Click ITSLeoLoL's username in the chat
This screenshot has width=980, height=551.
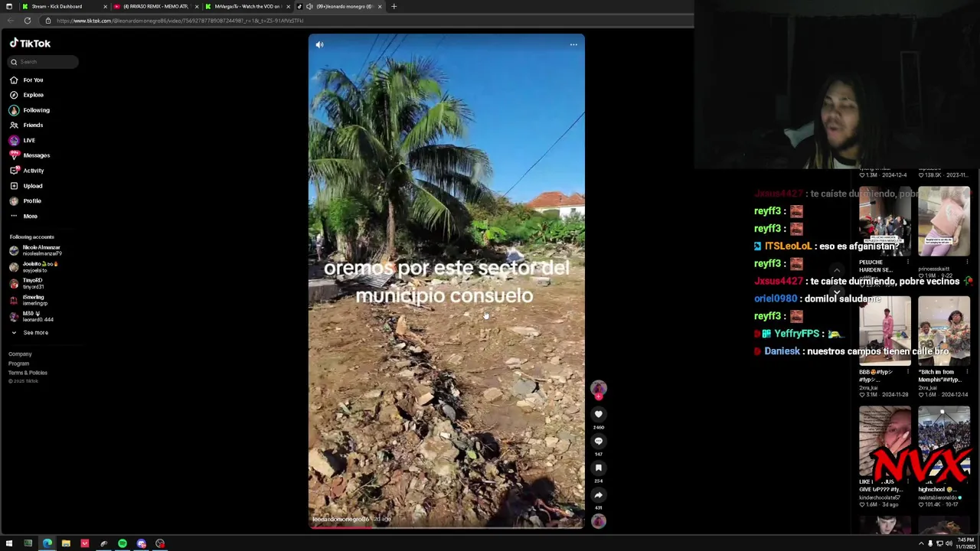[x=788, y=246]
